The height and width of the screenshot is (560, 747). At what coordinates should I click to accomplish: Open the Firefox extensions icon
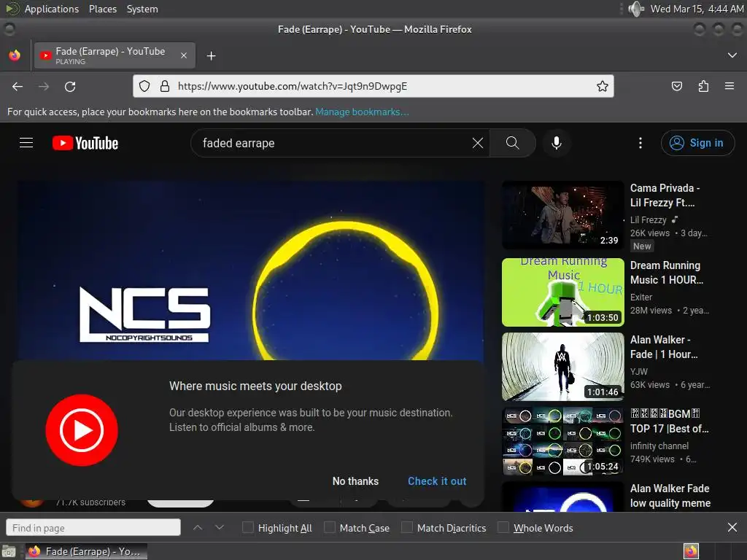coord(703,86)
